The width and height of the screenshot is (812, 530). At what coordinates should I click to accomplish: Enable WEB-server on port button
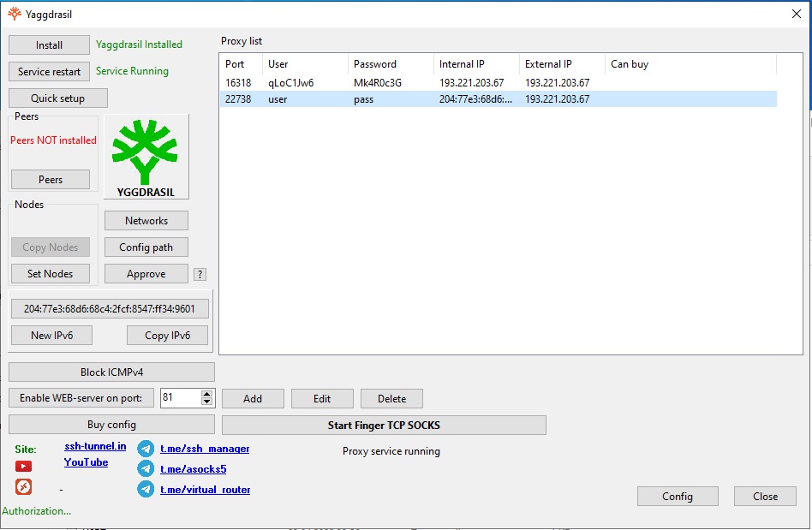(81, 398)
